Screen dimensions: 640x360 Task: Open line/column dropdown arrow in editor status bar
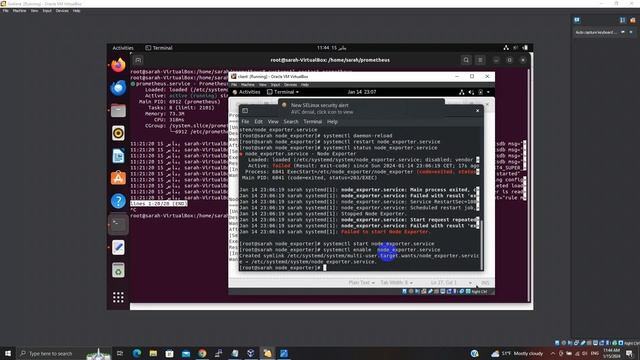pyautogui.click(x=470, y=282)
